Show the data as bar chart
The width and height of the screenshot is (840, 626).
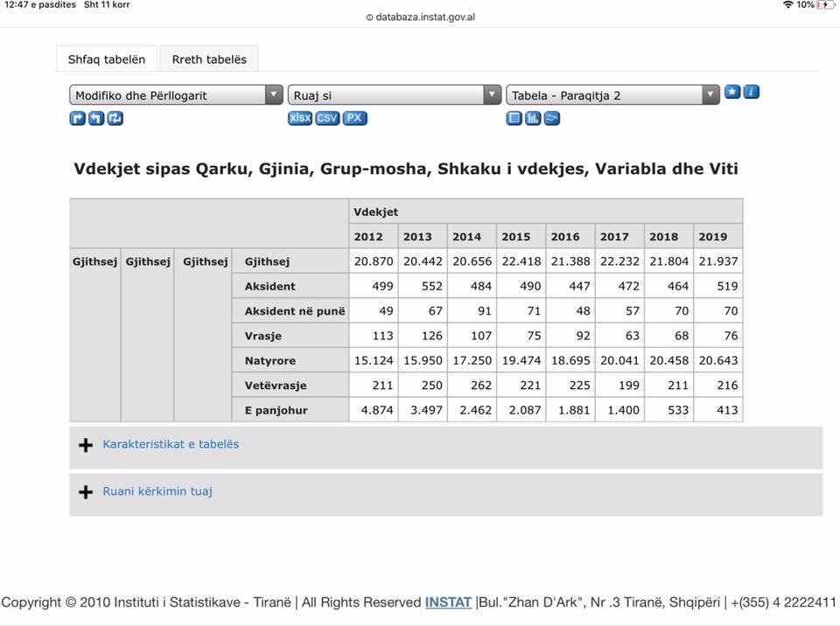coord(533,118)
